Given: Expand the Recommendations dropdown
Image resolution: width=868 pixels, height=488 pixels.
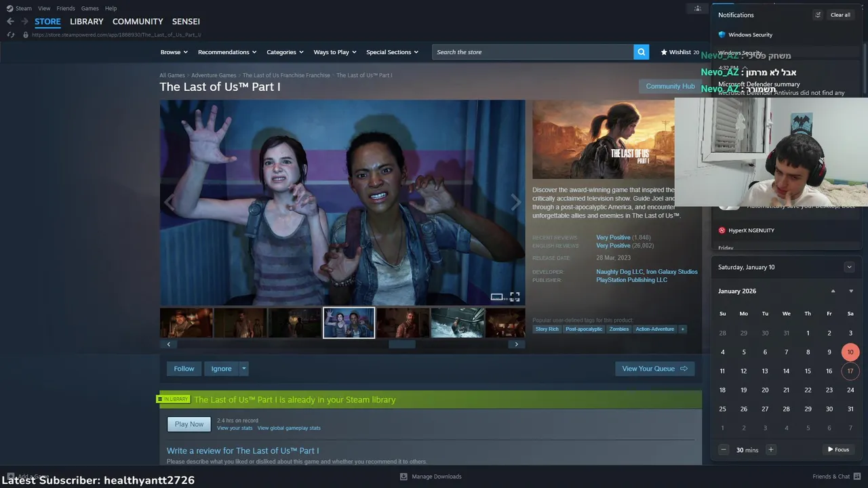Looking at the screenshot, I should tap(227, 52).
